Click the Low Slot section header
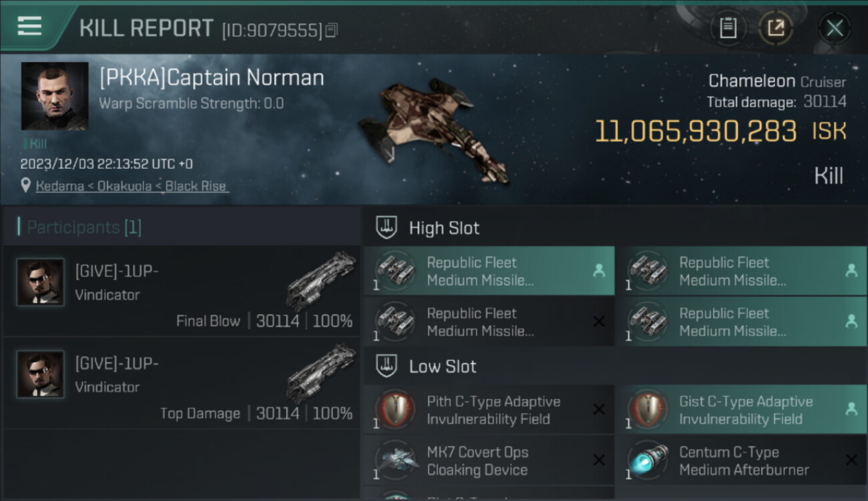868x501 pixels. 443,367
